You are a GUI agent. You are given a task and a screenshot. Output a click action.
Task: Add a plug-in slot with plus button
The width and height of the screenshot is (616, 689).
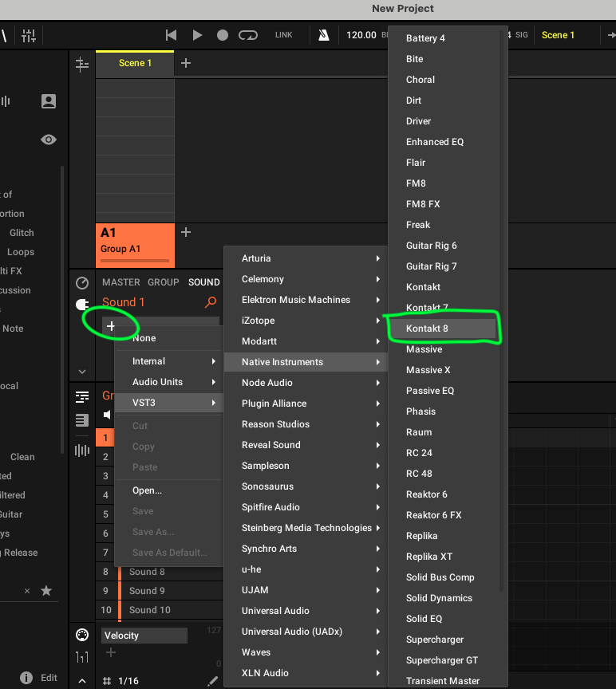(111, 326)
